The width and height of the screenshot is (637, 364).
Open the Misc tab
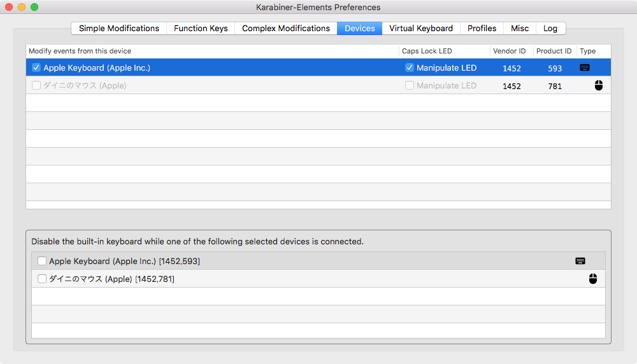pyautogui.click(x=520, y=28)
